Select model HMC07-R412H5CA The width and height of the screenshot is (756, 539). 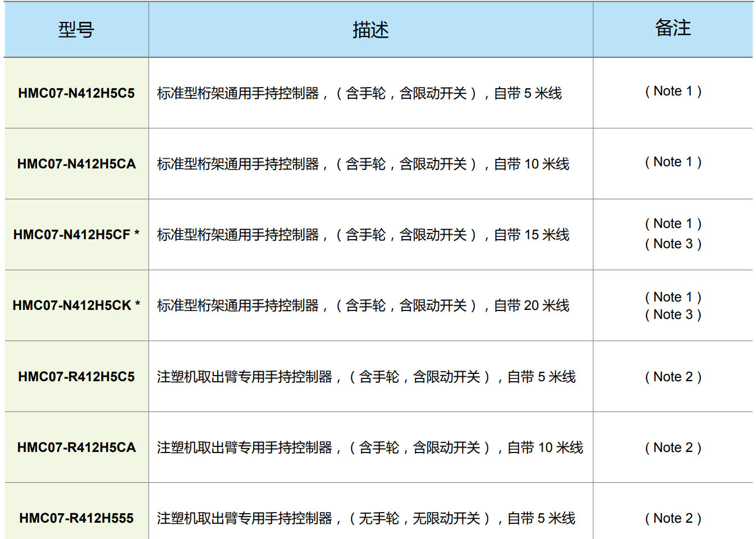point(76,447)
